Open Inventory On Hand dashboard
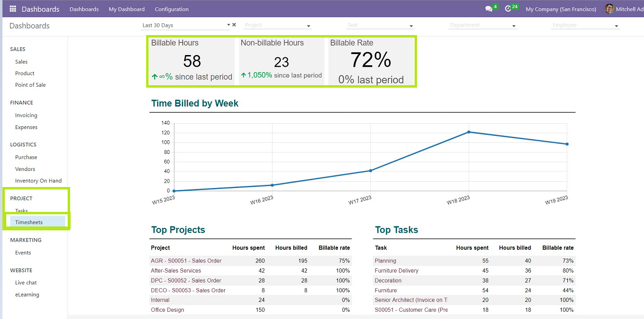644x319 pixels. tap(38, 181)
